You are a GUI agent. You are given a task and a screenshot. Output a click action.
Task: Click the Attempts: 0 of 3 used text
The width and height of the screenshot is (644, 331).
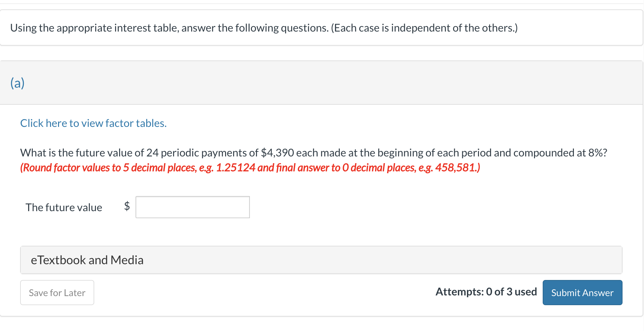click(486, 291)
